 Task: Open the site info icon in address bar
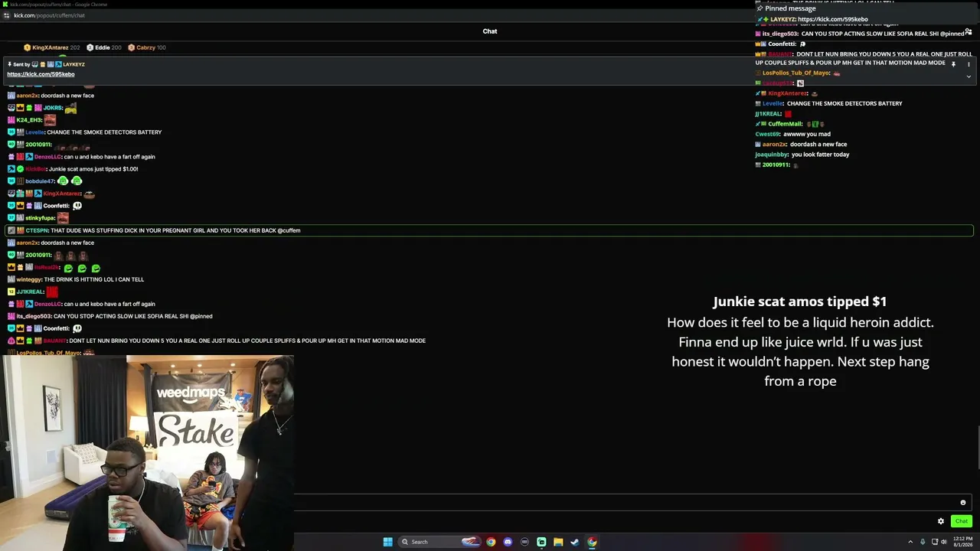tap(6, 15)
